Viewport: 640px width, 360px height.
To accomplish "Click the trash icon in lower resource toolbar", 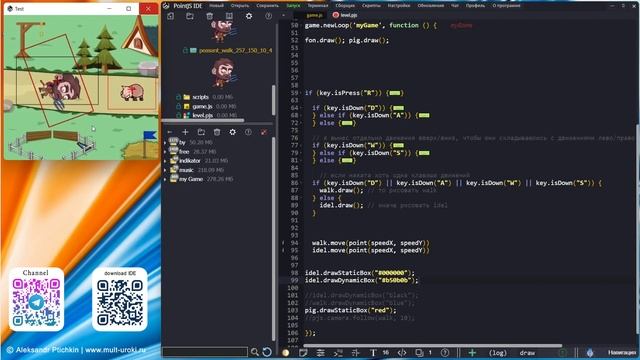I will pyautogui.click(x=217, y=132).
